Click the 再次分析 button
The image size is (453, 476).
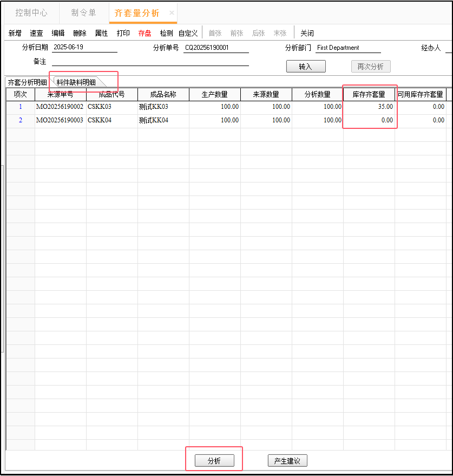371,67
